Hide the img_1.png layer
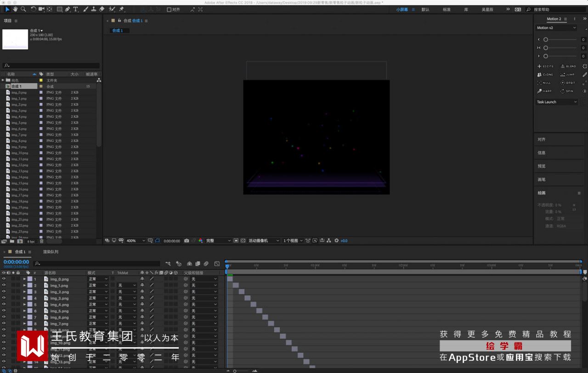Viewport: 588px width, 373px height. coord(4,285)
